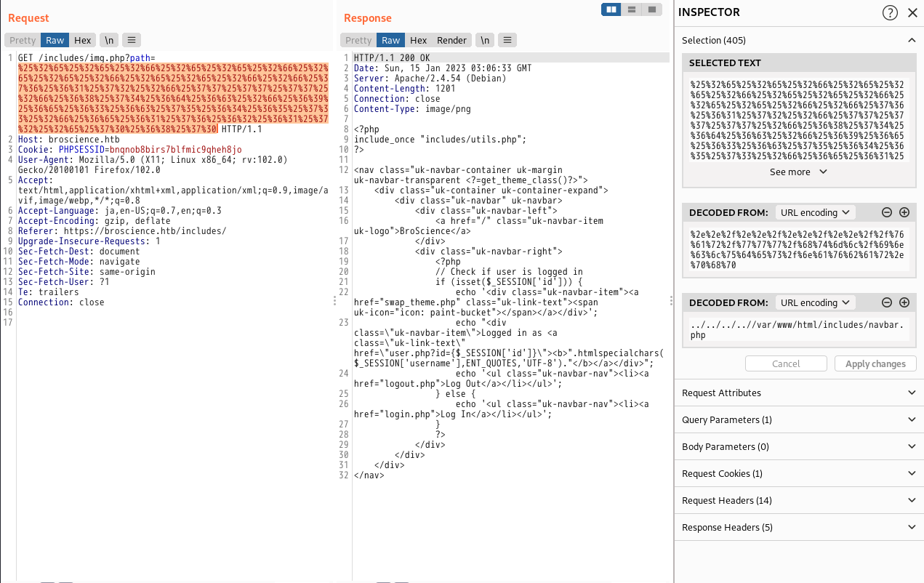924x583 pixels.
Task: Click the Cancel button in Inspector
Action: point(786,363)
